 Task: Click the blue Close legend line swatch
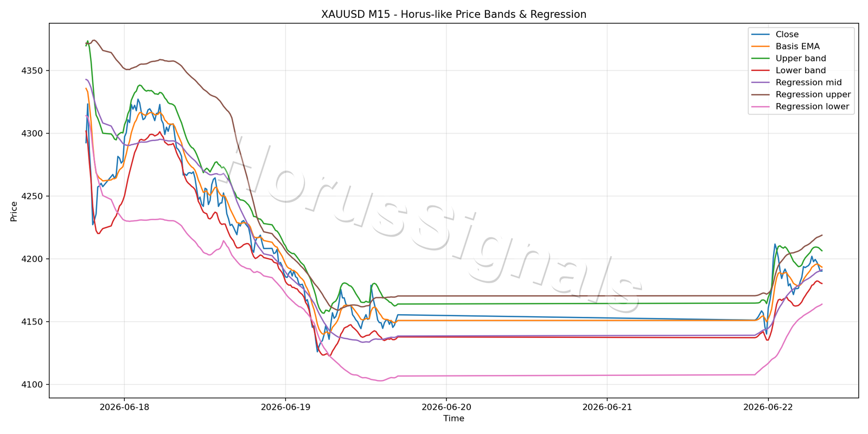761,35
